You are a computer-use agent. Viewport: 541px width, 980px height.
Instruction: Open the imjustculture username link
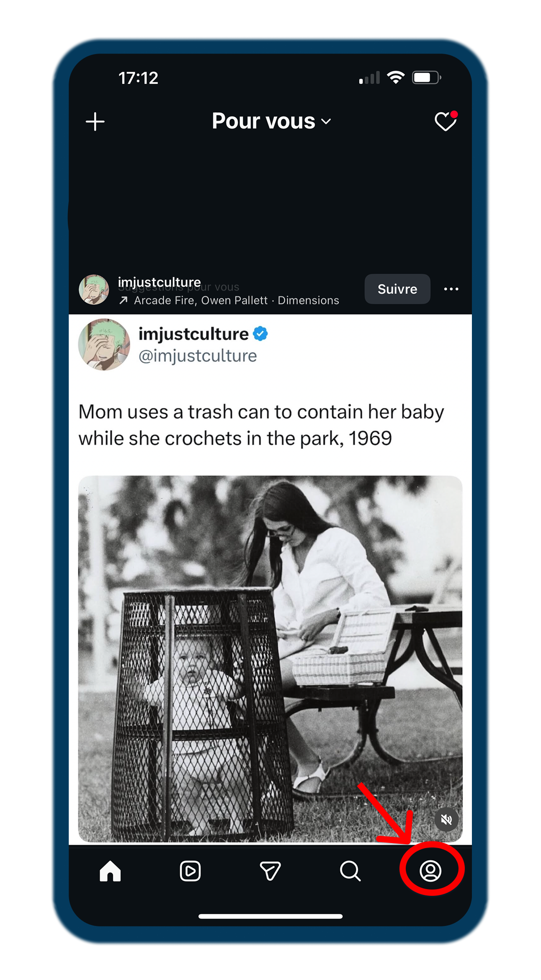click(159, 282)
